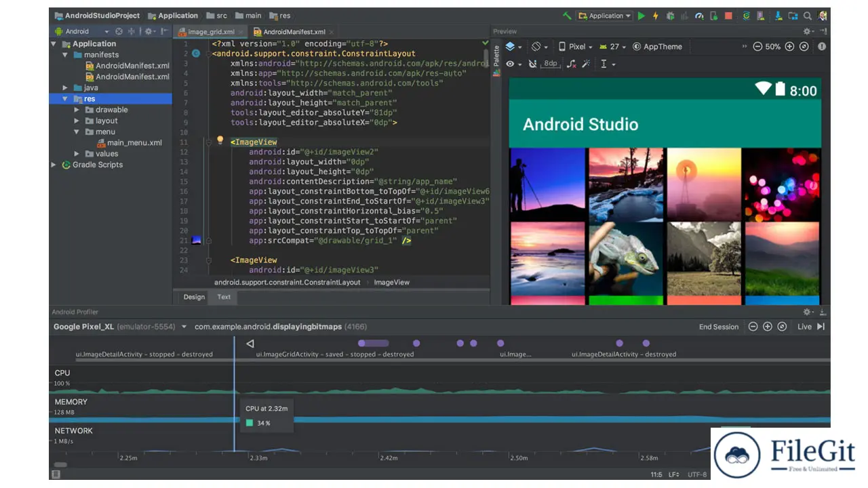The height and width of the screenshot is (488, 868).
Task: Apply changes with the lightning bolt icon
Action: 656,16
